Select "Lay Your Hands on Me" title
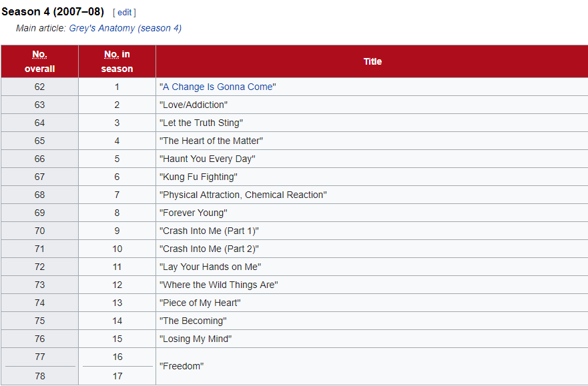The width and height of the screenshot is (588, 386). (210, 267)
